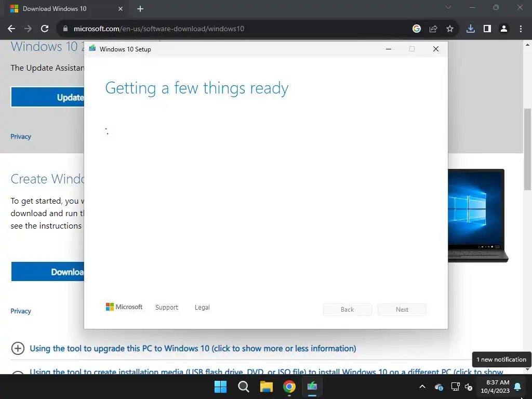The image size is (532, 399).
Task: Click the Download button on web page
Action: [x=47, y=271]
